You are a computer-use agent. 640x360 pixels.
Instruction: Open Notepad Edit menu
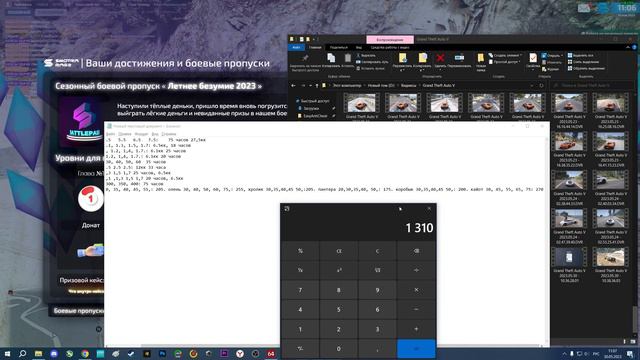(125, 134)
